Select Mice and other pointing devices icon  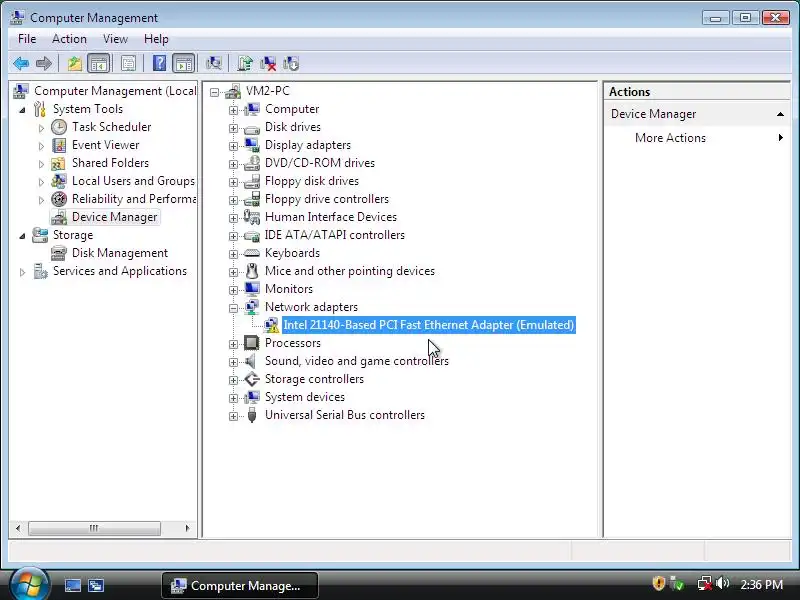252,271
